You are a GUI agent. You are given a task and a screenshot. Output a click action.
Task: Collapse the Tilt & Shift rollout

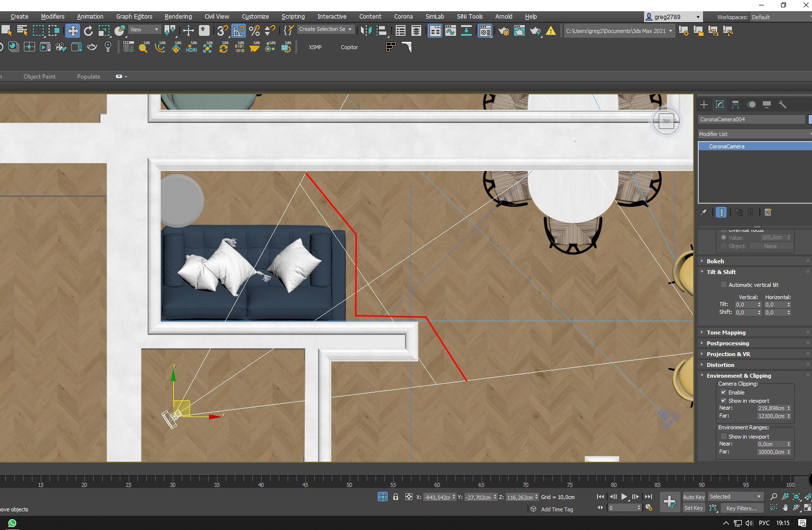tap(755, 272)
